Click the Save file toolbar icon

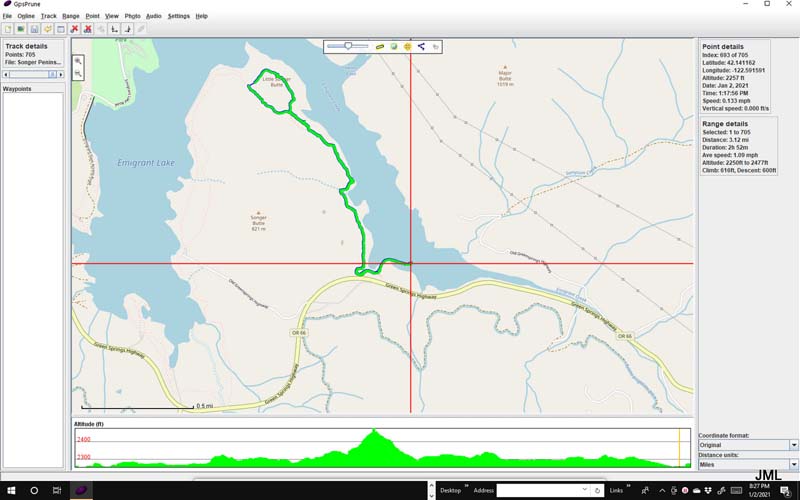(x=34, y=29)
